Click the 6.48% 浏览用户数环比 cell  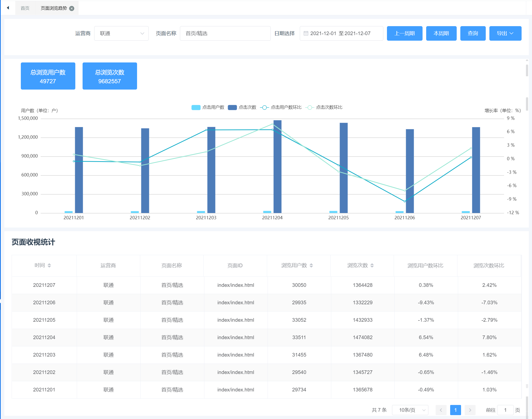pos(426,355)
